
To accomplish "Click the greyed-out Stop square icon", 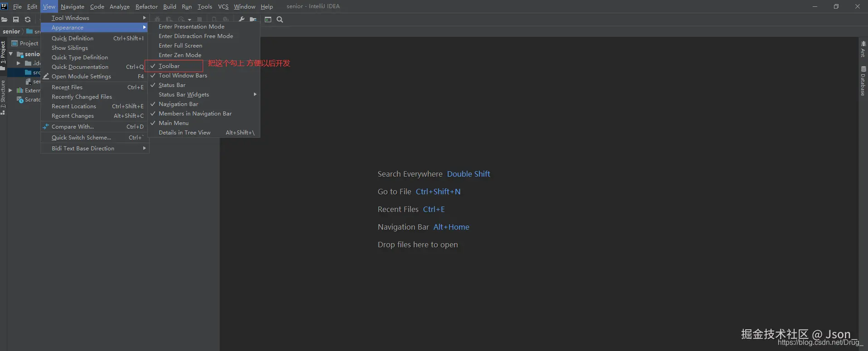I will click(x=199, y=19).
